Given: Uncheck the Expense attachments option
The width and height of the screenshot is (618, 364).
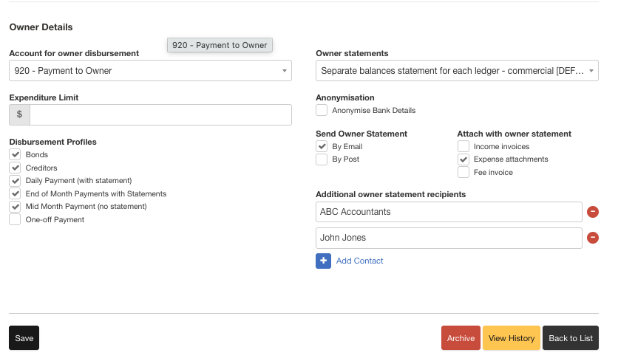Looking at the screenshot, I should 463,159.
